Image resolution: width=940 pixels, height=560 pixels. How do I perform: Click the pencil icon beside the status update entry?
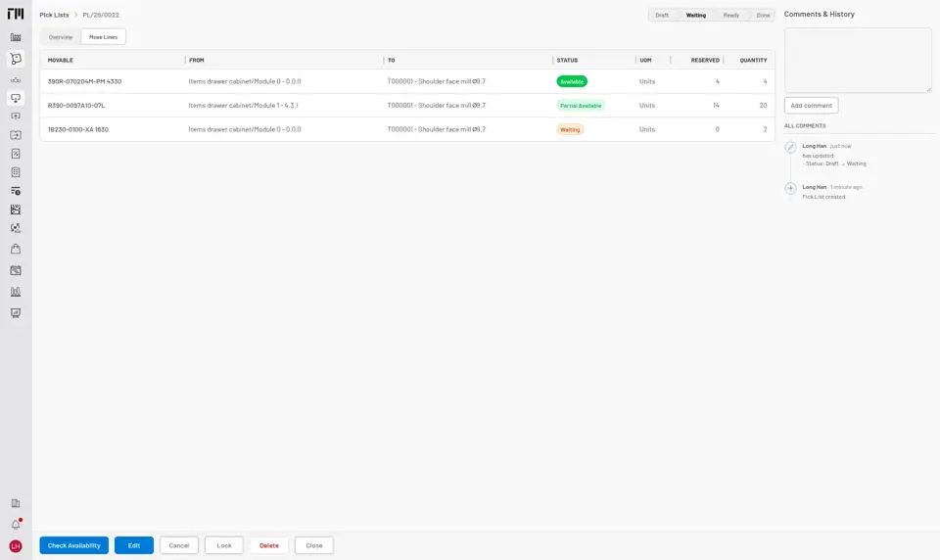click(x=791, y=147)
